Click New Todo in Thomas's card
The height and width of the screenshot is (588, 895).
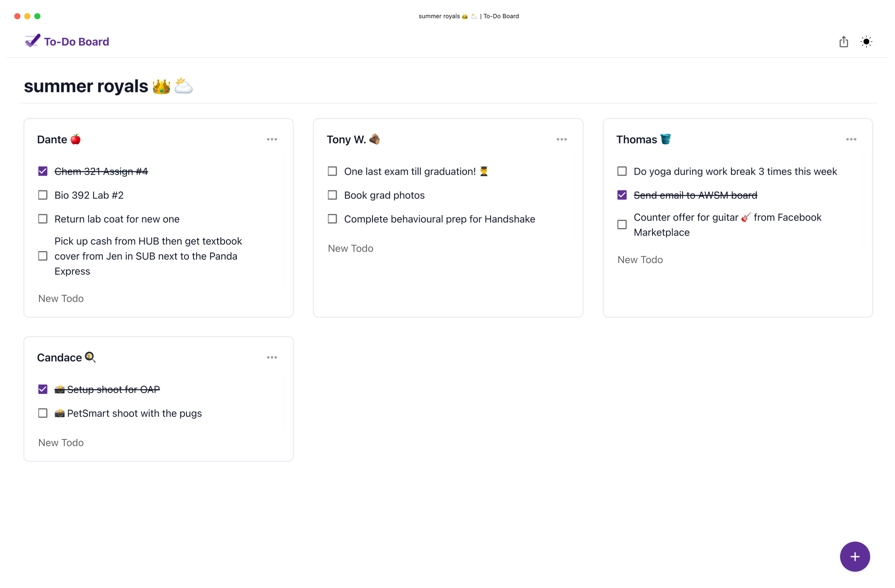click(640, 259)
